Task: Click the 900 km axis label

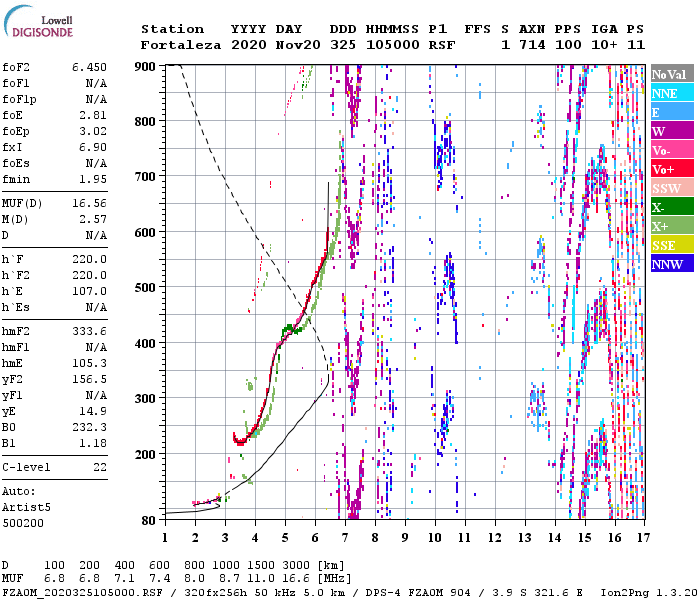Action: tap(145, 67)
